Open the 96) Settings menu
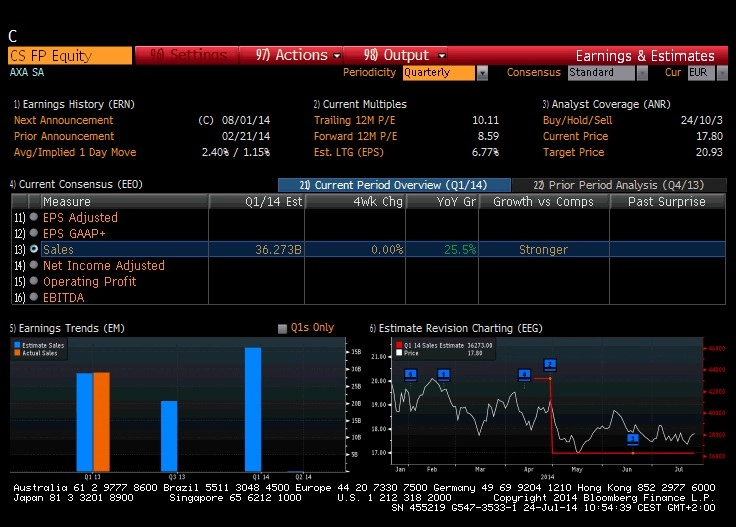Screen dimensions: 736x527 [188, 55]
